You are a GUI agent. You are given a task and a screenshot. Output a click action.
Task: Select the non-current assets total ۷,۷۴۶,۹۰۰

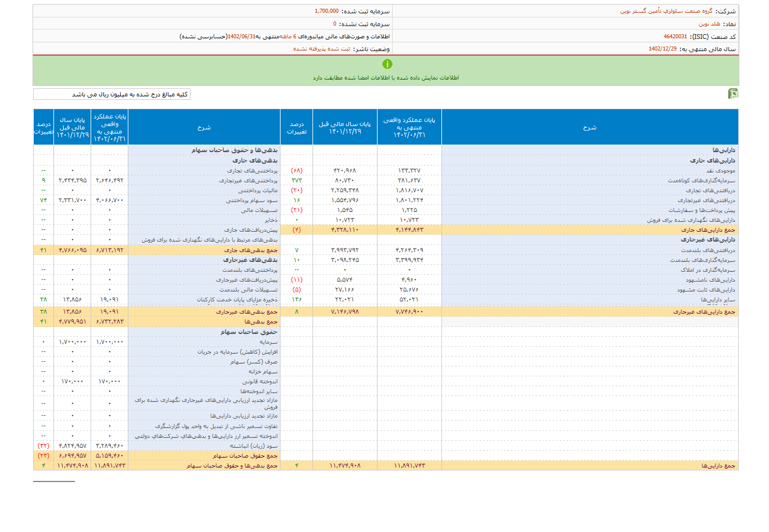point(409,312)
